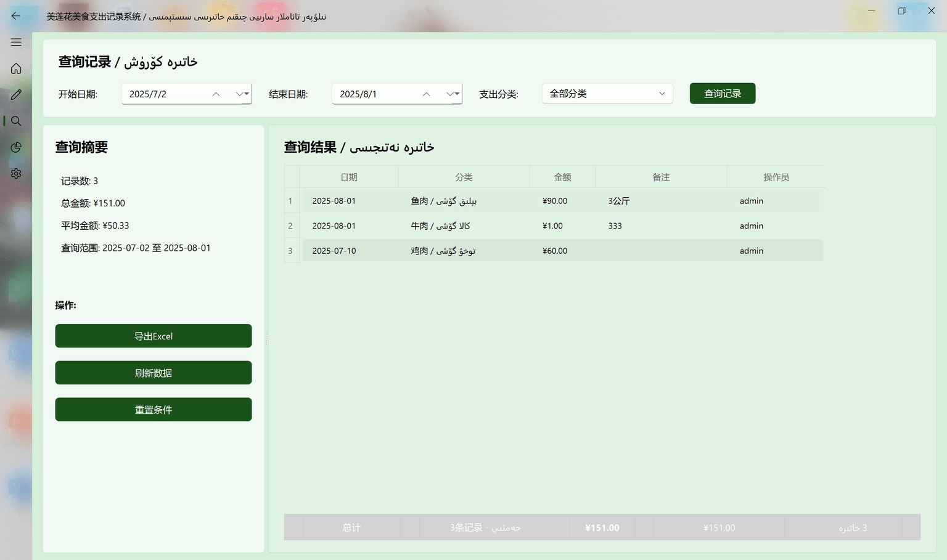The image size is (947, 560).
Task: Click the 记录数: 3 summary line
Action: [80, 181]
